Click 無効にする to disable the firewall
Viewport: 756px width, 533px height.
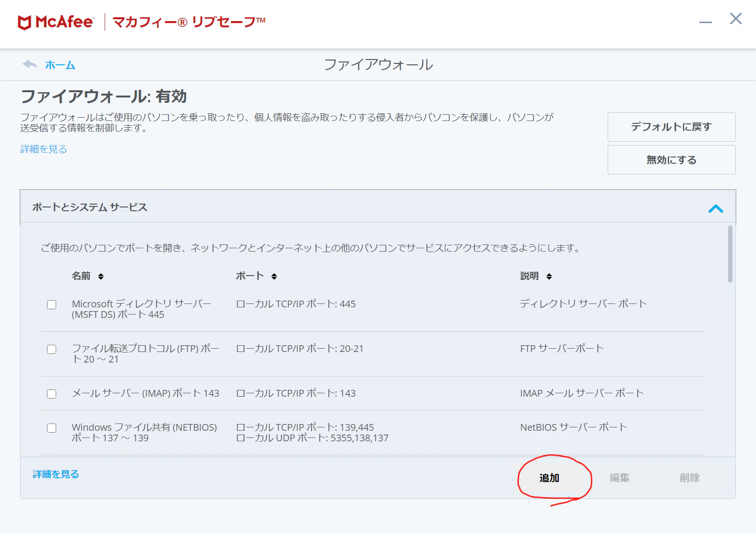coord(672,159)
